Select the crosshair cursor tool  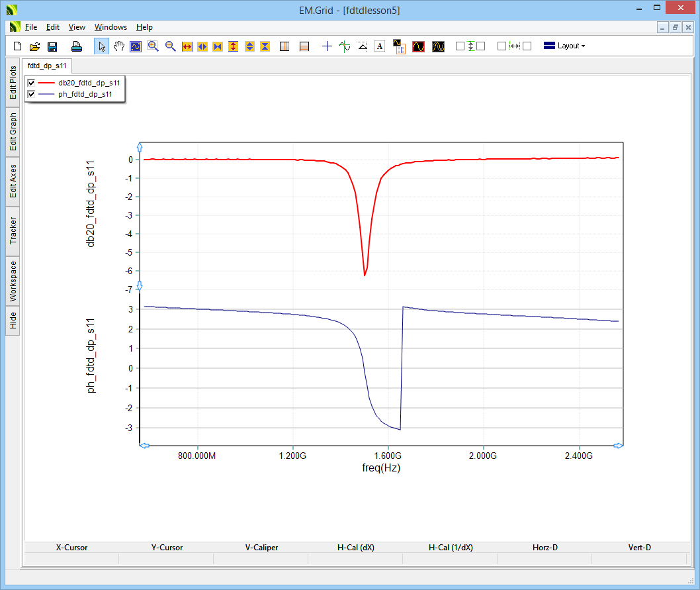pyautogui.click(x=327, y=46)
